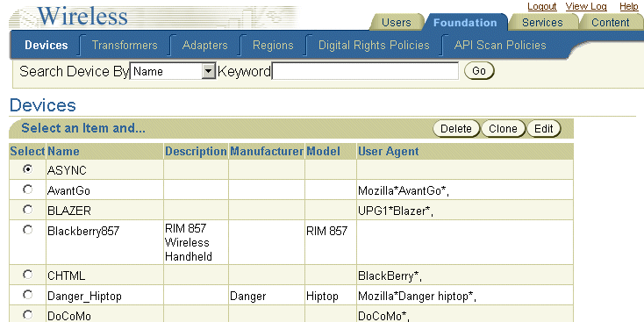This screenshot has width=644, height=322.
Task: Click the Edit button
Action: 543,129
